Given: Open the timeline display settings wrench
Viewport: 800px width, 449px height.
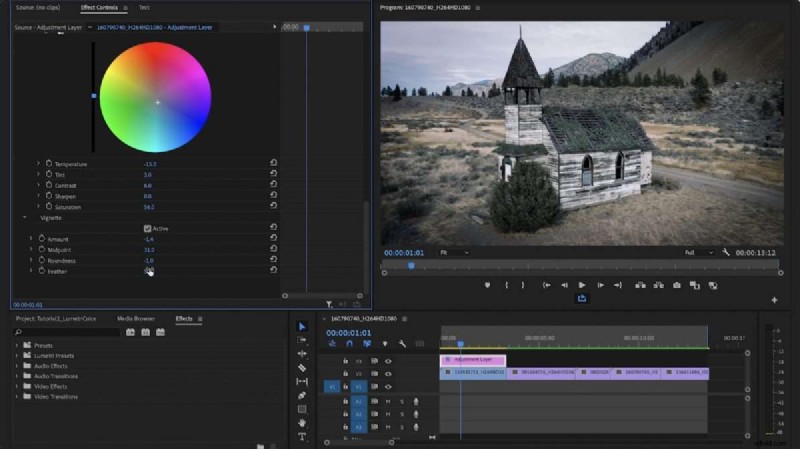Looking at the screenshot, I should [402, 344].
